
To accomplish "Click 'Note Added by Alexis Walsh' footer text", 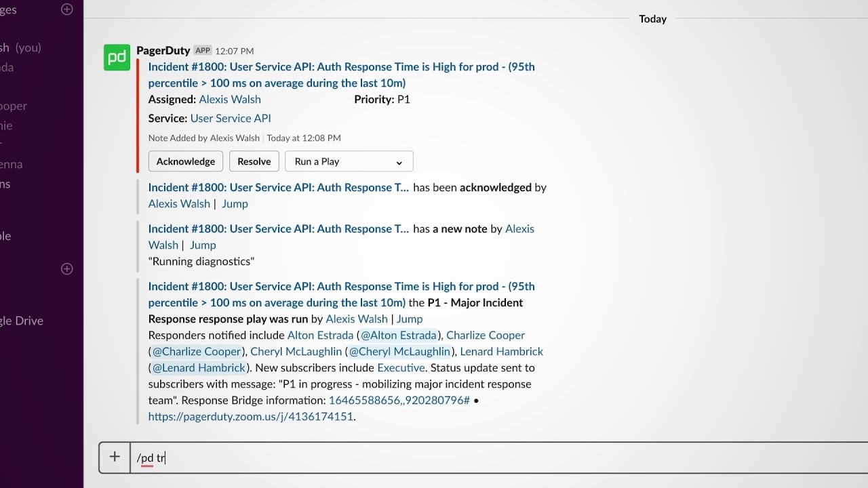I will pyautogui.click(x=204, y=138).
